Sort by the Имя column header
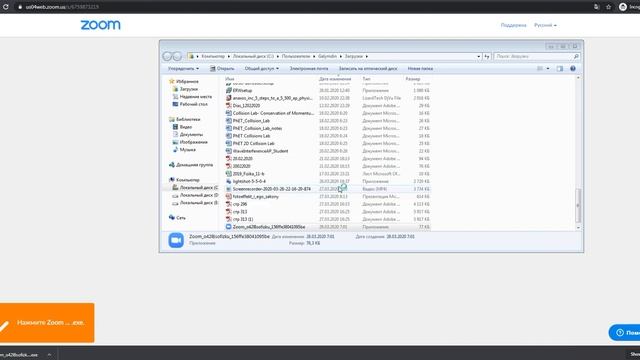The width and height of the screenshot is (640, 360). (230, 79)
